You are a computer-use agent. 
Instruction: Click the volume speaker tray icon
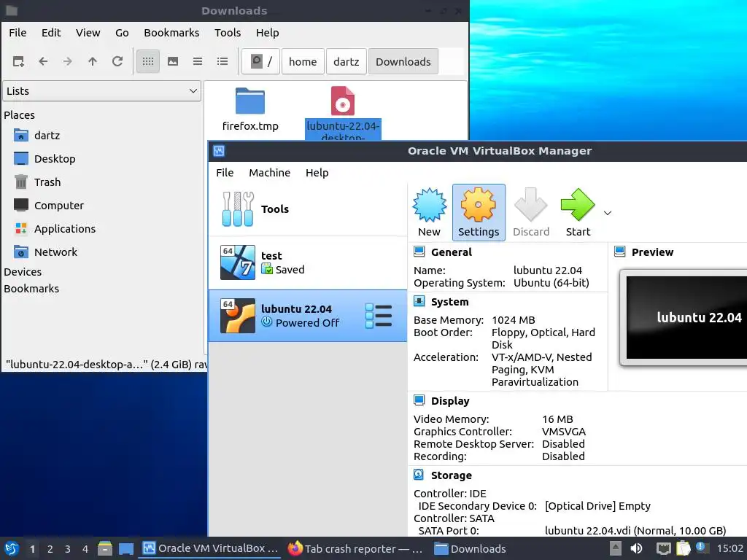pyautogui.click(x=636, y=548)
